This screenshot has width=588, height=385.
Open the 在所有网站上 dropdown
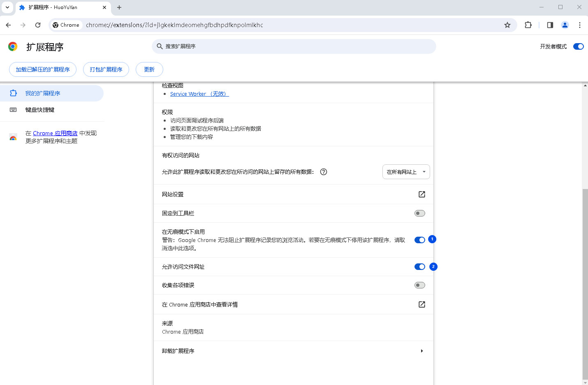click(406, 172)
